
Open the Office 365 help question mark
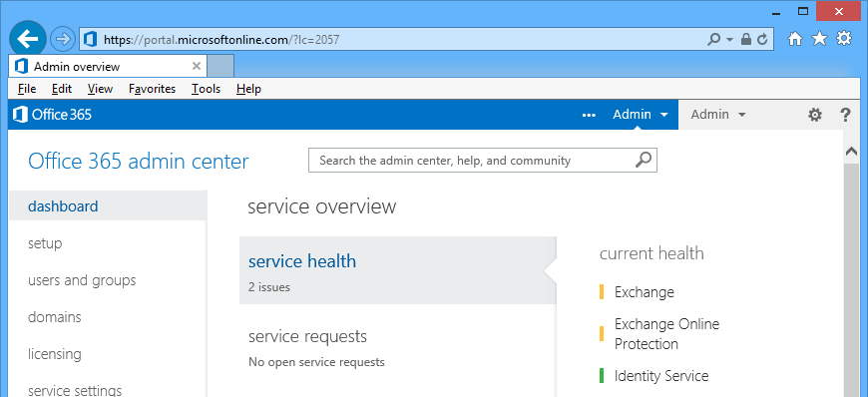click(845, 115)
